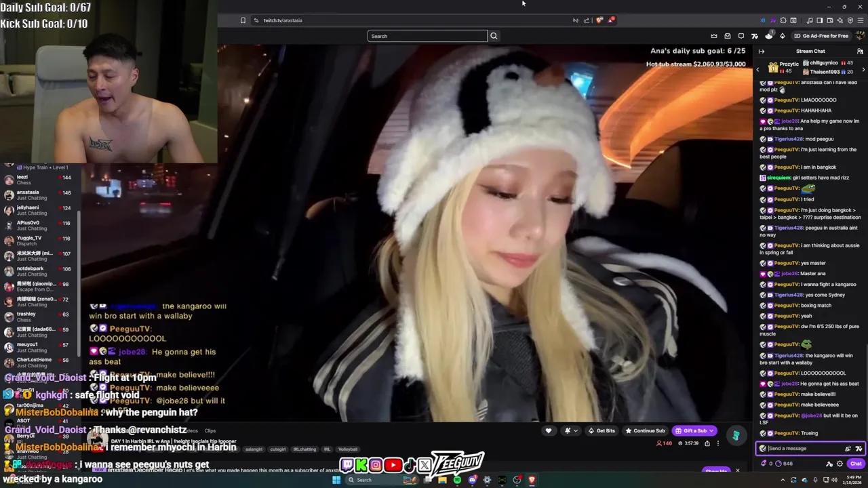Viewport: 868px width, 488px height.
Task: Show hidden system tray icons chevron
Action: pos(783,480)
